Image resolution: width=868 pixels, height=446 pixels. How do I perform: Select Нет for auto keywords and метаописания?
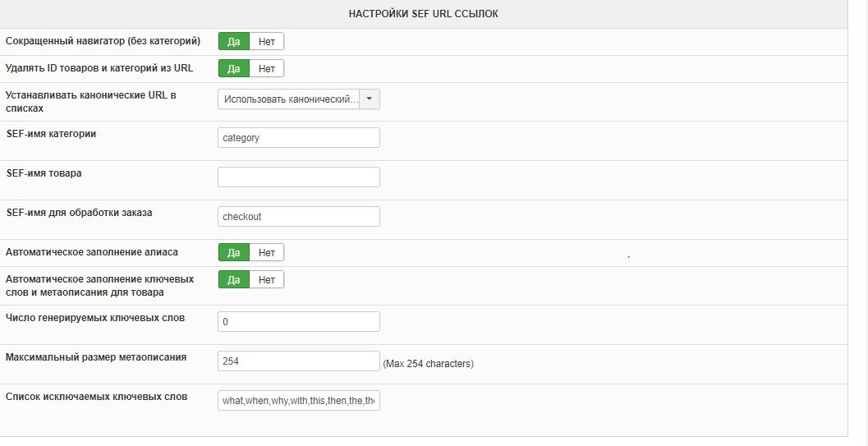tap(266, 279)
